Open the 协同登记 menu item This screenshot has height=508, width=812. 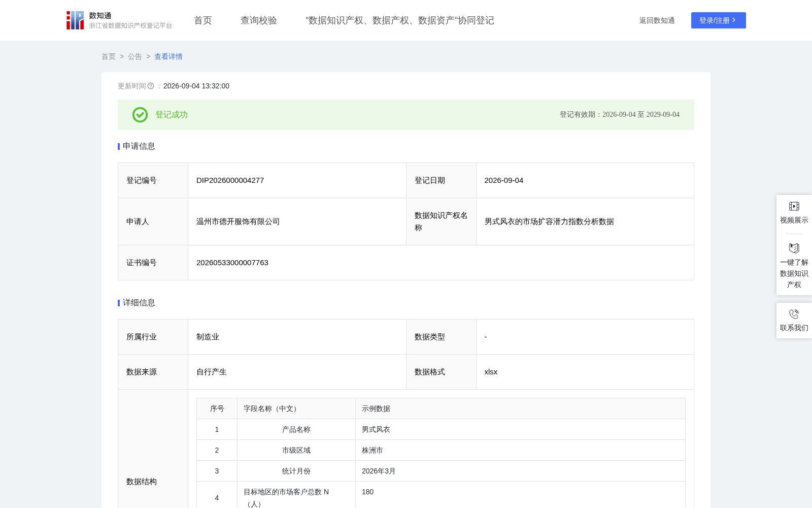tap(400, 20)
